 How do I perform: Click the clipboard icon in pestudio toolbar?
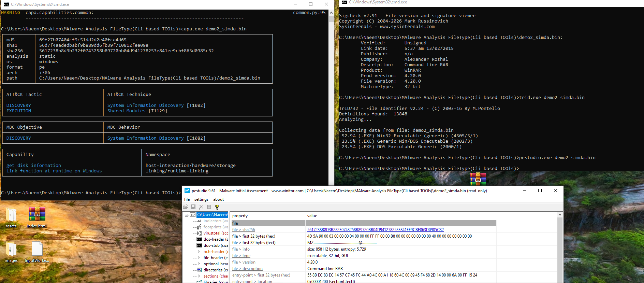point(209,207)
